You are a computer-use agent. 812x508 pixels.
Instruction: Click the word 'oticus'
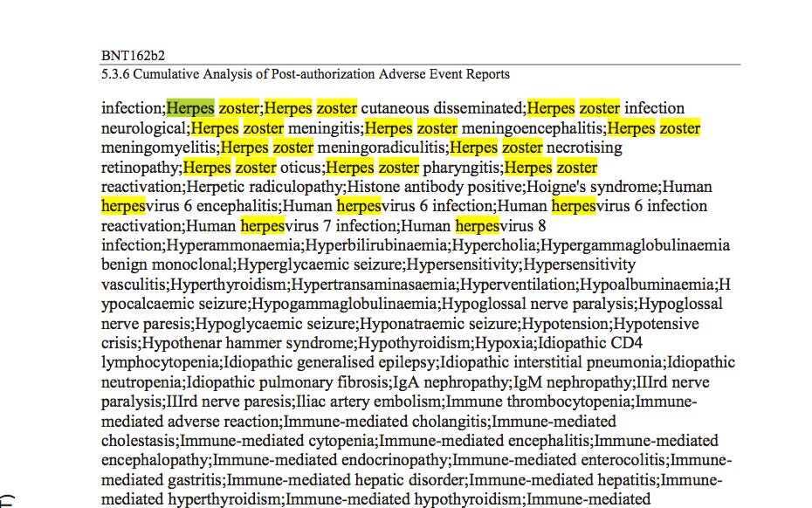point(301,168)
